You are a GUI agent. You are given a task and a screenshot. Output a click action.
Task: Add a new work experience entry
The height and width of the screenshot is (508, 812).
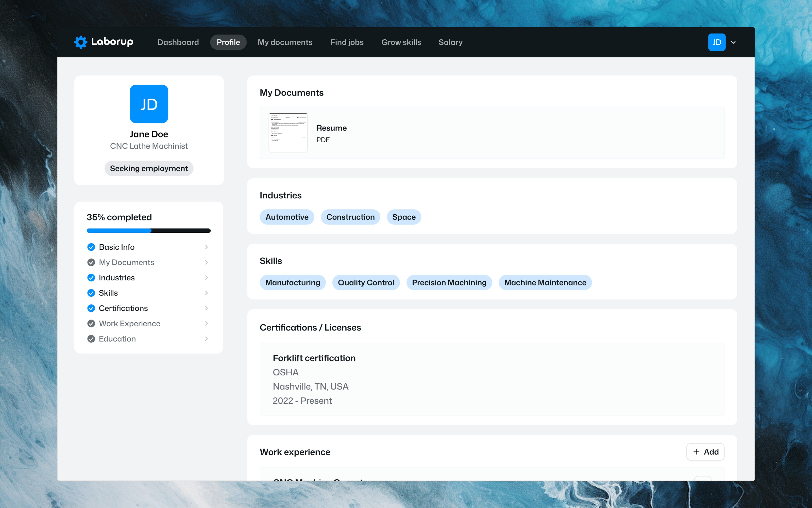(x=705, y=452)
